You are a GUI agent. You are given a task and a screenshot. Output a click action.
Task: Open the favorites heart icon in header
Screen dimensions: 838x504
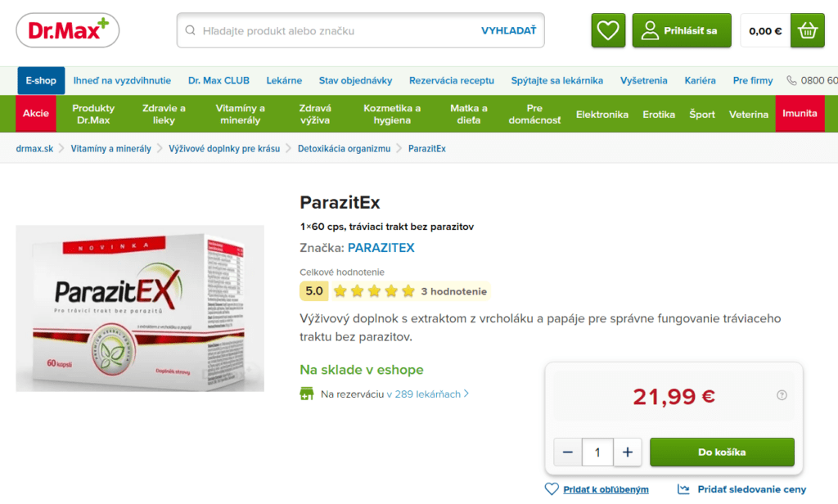coord(608,30)
